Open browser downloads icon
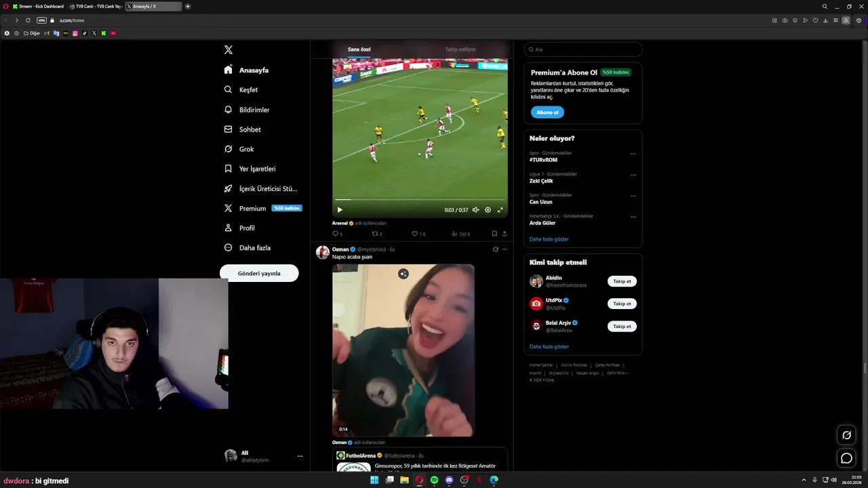This screenshot has width=868, height=488. point(825,20)
